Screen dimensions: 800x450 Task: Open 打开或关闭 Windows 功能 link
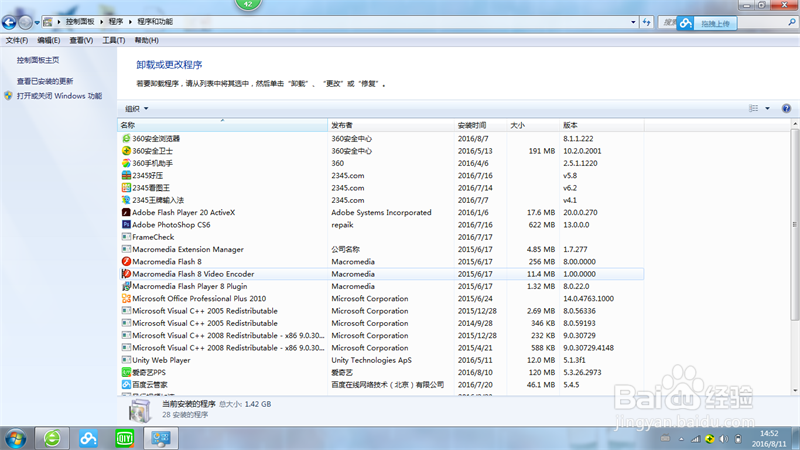(x=59, y=96)
